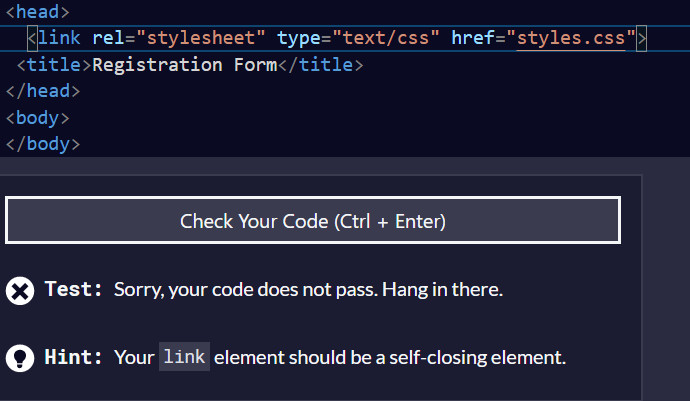
Task: Click the href attribute name
Action: pos(473,38)
